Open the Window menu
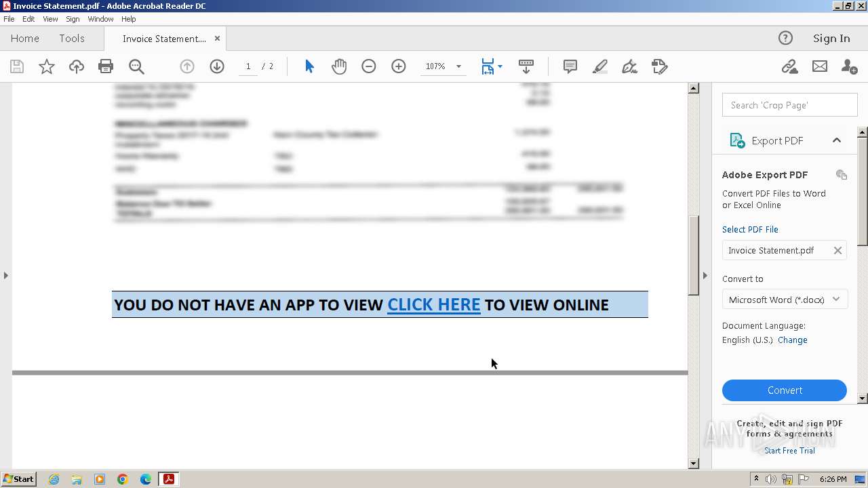The height and width of the screenshot is (488, 868). point(100,19)
